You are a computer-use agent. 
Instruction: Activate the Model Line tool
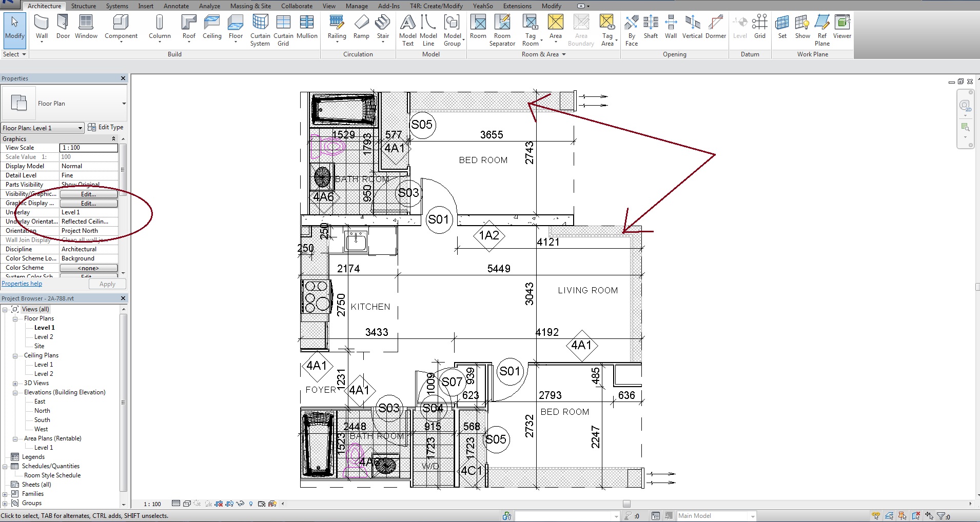coord(428,31)
